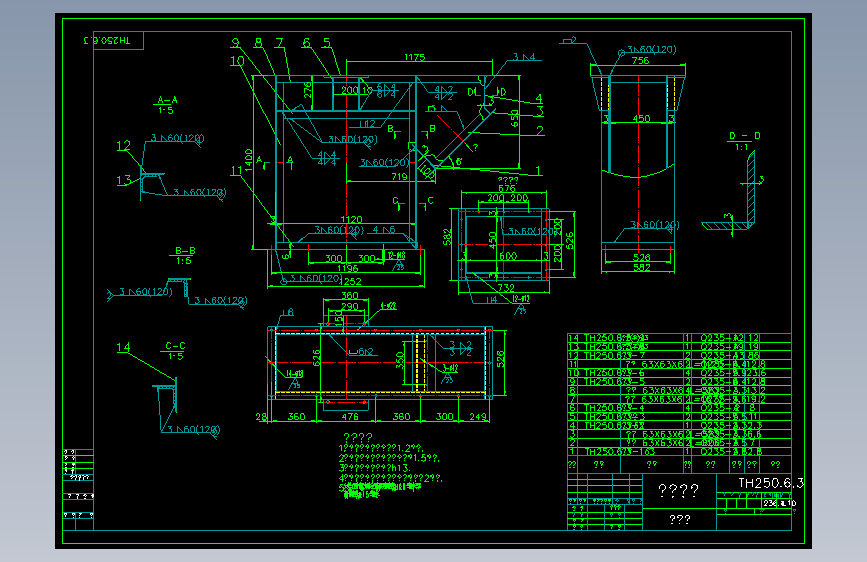Click balloon number 13 near section A-A
867x562 pixels.
point(124,180)
